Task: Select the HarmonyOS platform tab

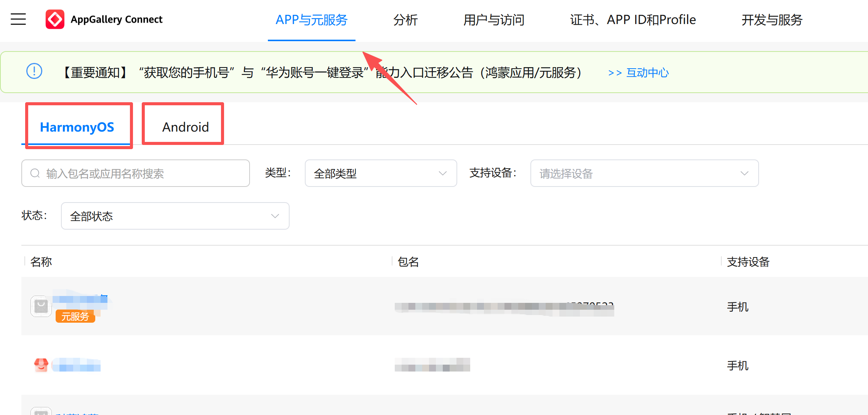Action: click(x=77, y=127)
